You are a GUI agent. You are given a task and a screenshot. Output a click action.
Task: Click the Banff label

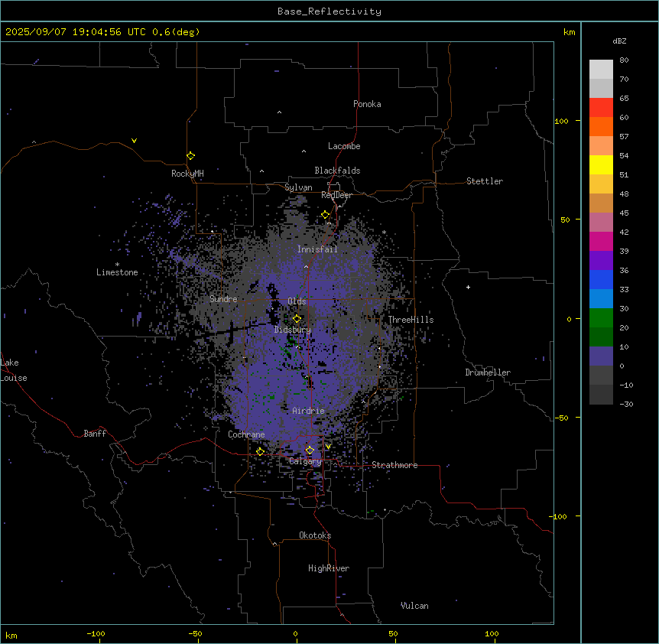click(x=95, y=434)
